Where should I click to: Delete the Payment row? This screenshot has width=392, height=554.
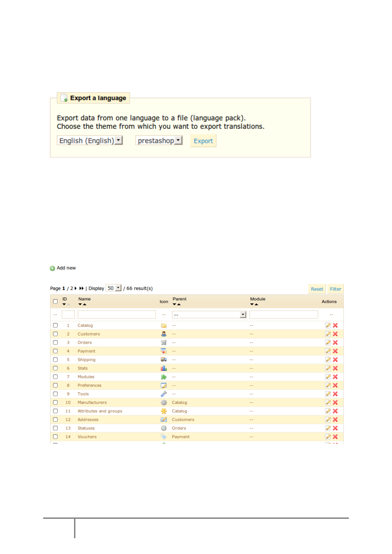click(335, 351)
